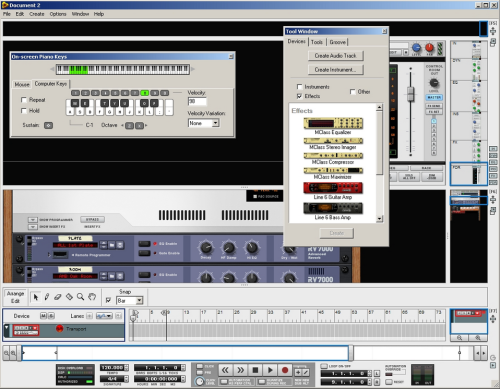Click the Rewind button in transport

click(x=226, y=370)
